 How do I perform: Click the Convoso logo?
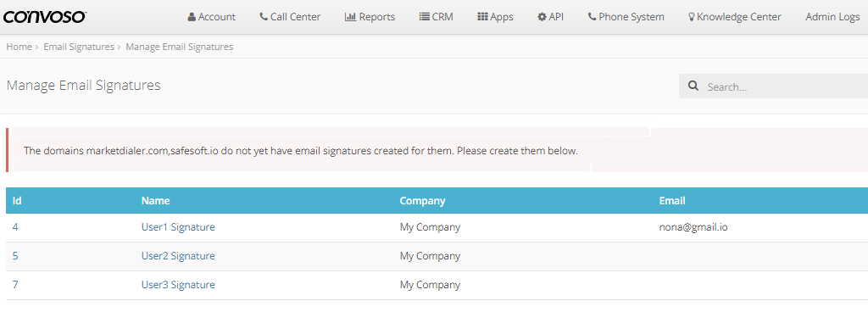coord(44,17)
